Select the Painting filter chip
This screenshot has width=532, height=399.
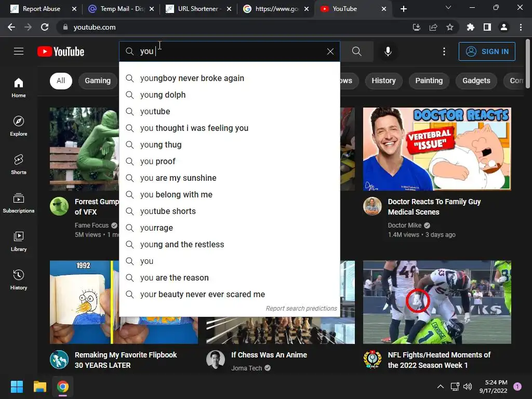tap(429, 81)
